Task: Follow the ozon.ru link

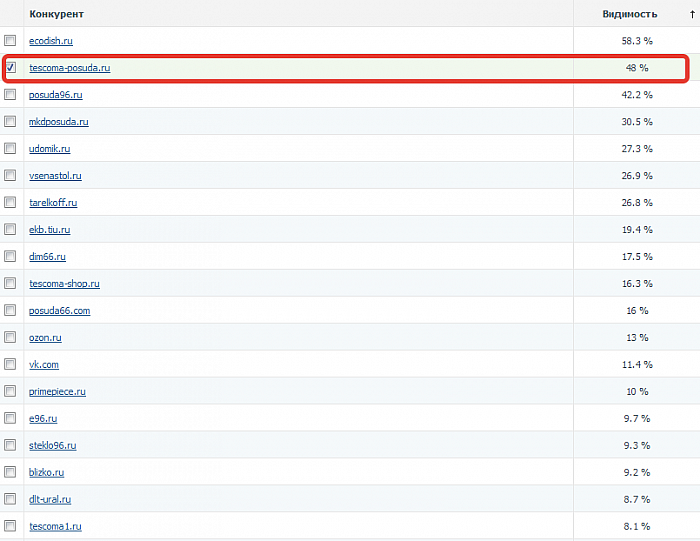Action: (x=45, y=337)
